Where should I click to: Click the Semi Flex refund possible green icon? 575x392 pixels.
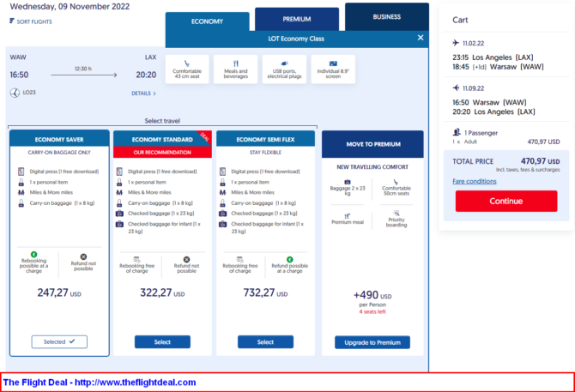[x=290, y=259]
